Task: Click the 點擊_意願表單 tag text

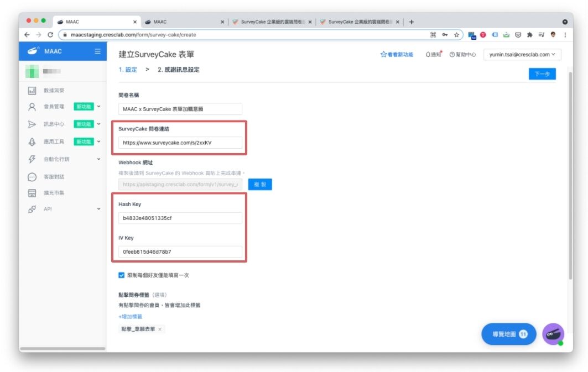Action: pyautogui.click(x=138, y=329)
